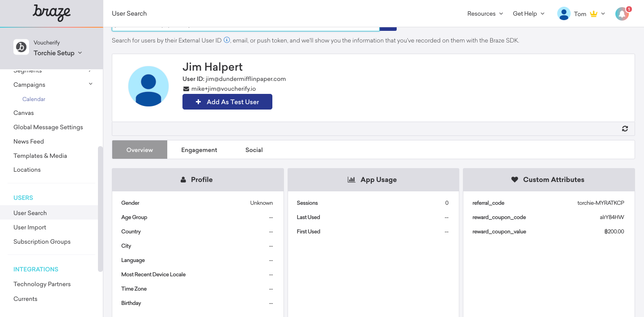Collapse the Campaigns menu chevron

(x=91, y=84)
